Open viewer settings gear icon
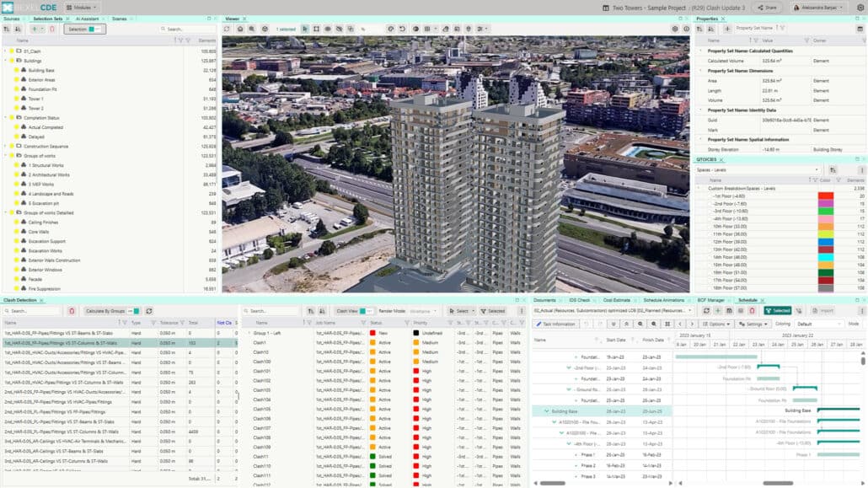 coord(675,29)
